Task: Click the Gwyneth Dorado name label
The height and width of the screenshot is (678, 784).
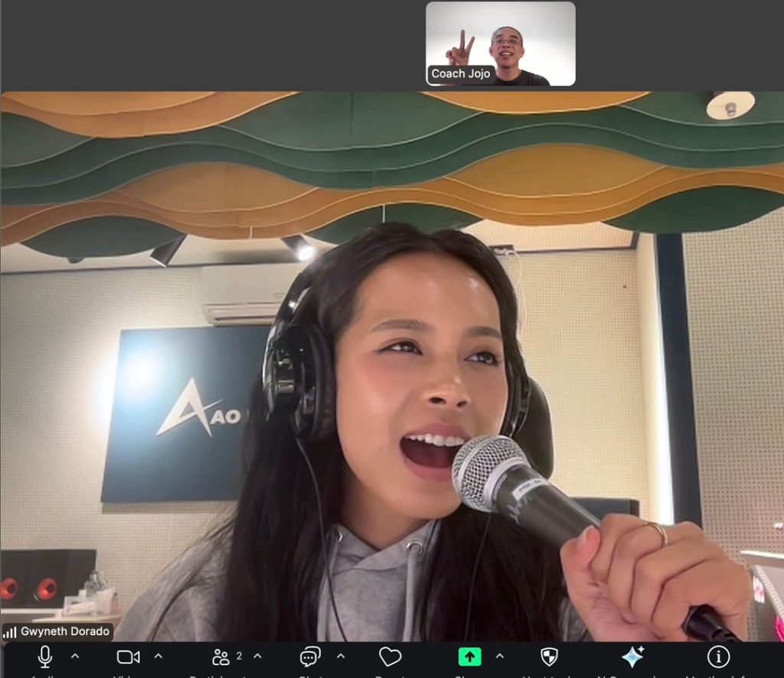Action: pyautogui.click(x=64, y=633)
